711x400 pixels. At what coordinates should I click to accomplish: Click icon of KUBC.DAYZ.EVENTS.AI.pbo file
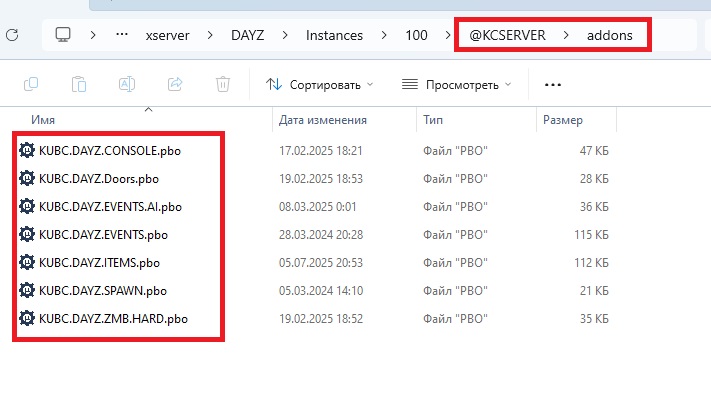tap(27, 206)
